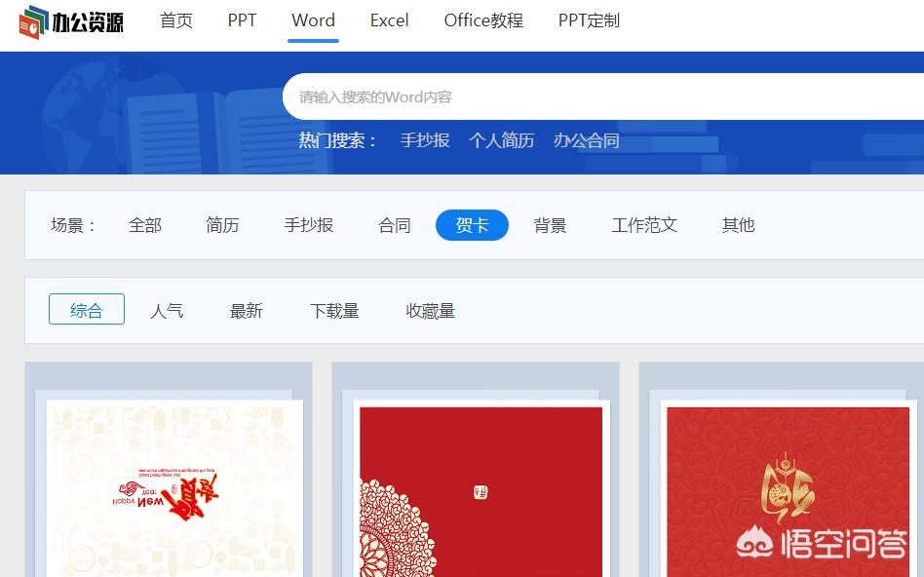Select the highlighted 贺卡 scene filter

(472, 225)
